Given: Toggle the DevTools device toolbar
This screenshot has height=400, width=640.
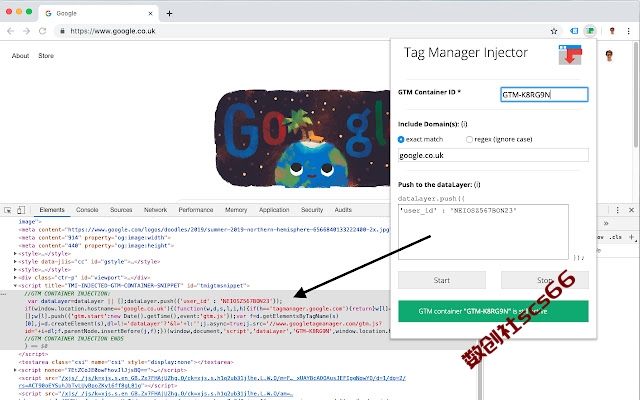Looking at the screenshot, I should coord(21,210).
